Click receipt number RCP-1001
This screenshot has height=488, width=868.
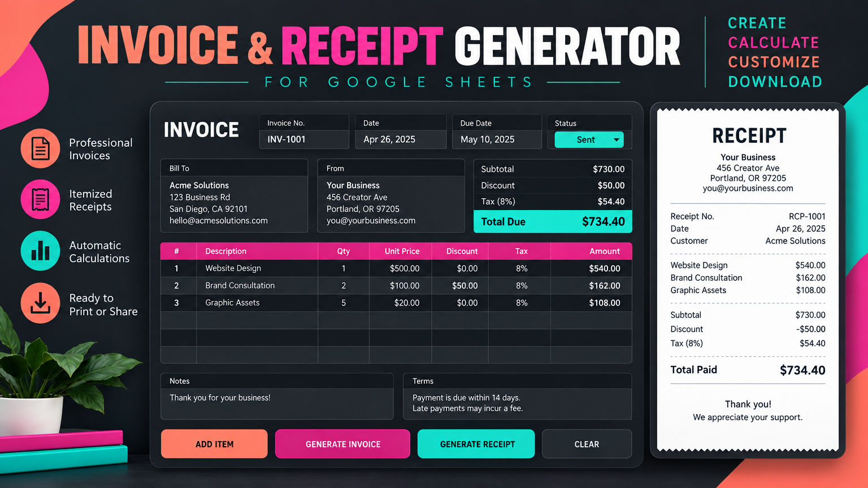coord(807,216)
